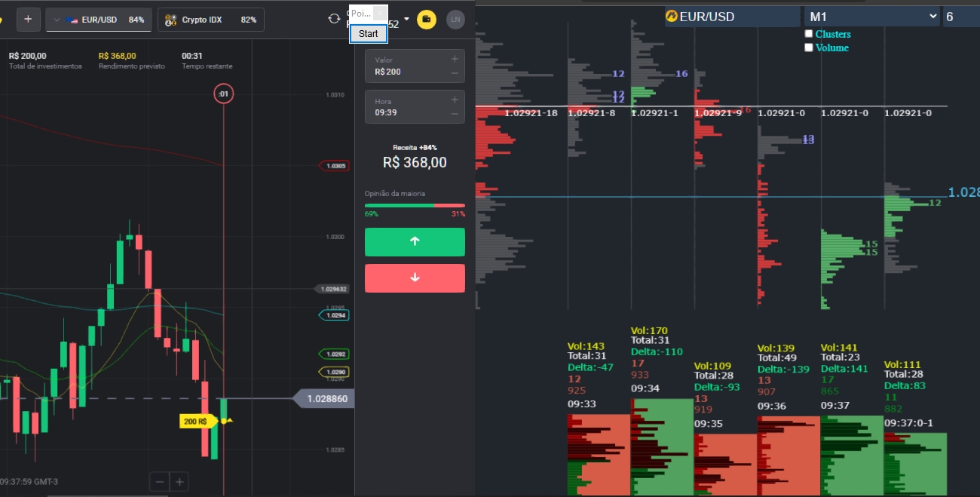The image size is (980, 497).
Task: Open the yellow wallet deposit icon
Action: pyautogui.click(x=427, y=20)
